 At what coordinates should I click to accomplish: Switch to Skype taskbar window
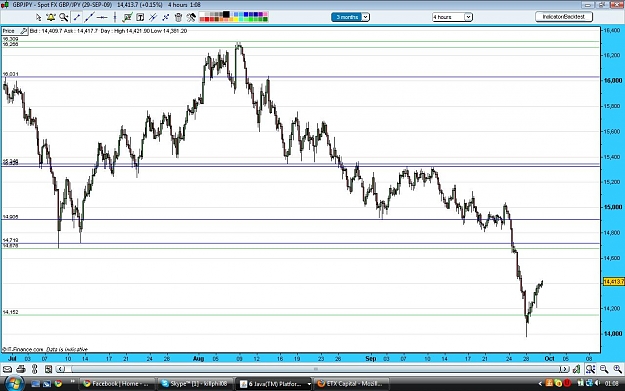[x=194, y=384]
